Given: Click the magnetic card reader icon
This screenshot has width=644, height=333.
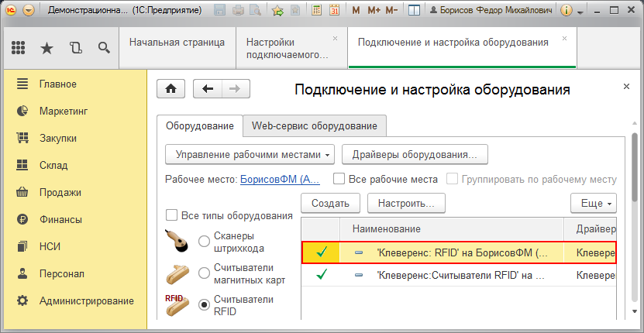Looking at the screenshot, I should pyautogui.click(x=177, y=273).
